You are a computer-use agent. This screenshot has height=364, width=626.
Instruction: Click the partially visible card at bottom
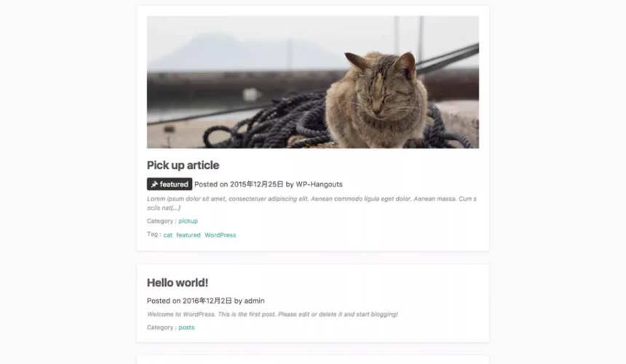(312, 360)
